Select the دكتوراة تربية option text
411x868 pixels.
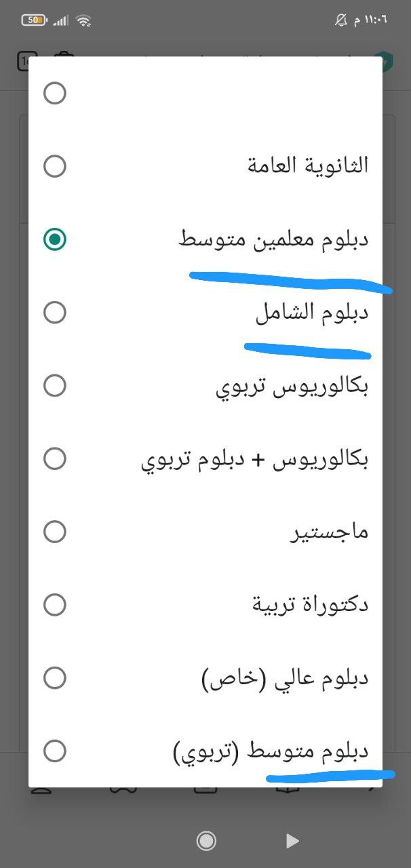[310, 604]
